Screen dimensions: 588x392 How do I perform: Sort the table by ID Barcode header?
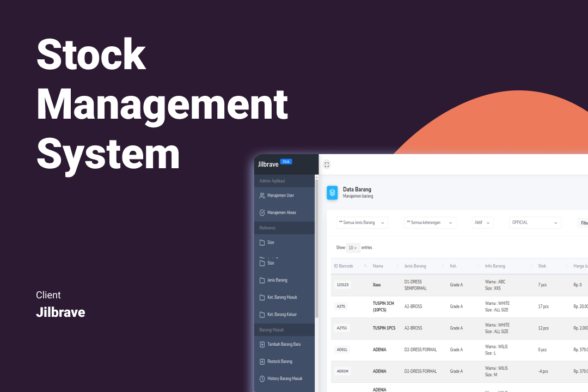(344, 266)
